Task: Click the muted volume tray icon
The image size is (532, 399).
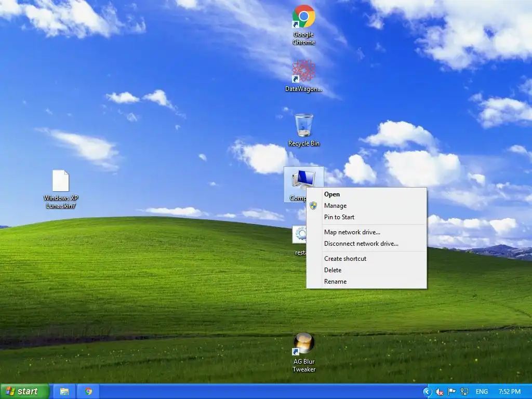Action: coord(440,392)
